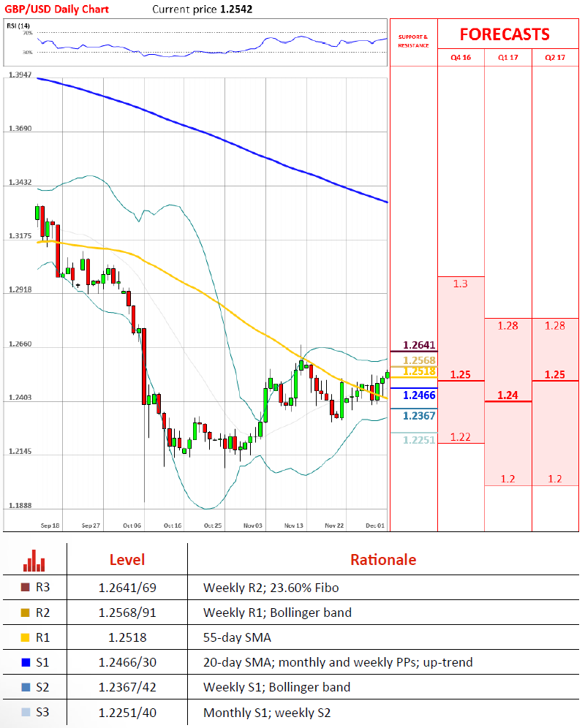Click the S2 steel-blue color swatch
This screenshot has height=728, width=585.
[x=26, y=687]
